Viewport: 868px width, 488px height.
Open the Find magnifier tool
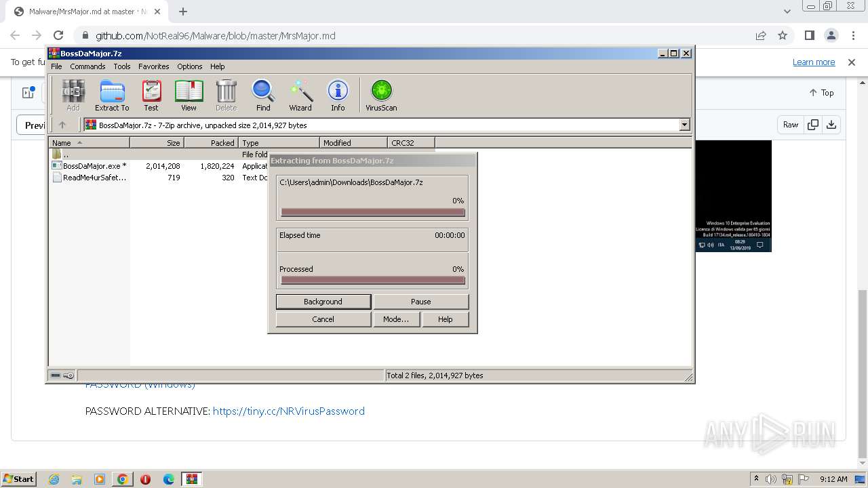pyautogui.click(x=263, y=95)
